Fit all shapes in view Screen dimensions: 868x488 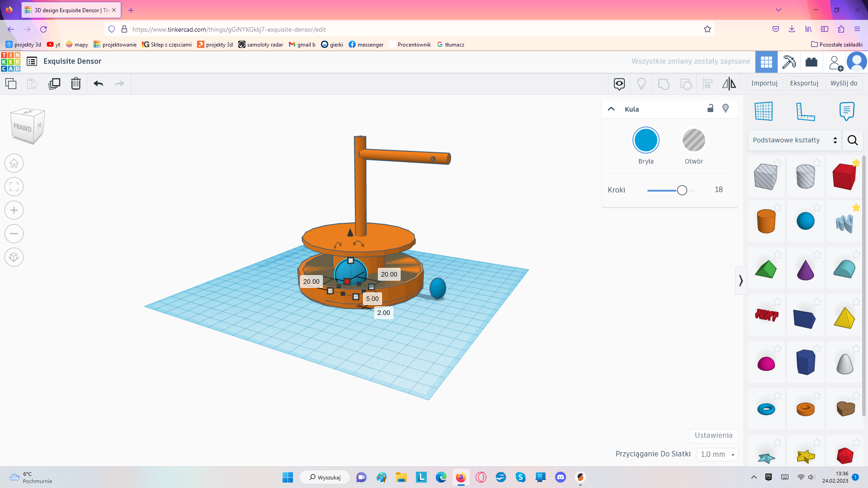(x=14, y=187)
